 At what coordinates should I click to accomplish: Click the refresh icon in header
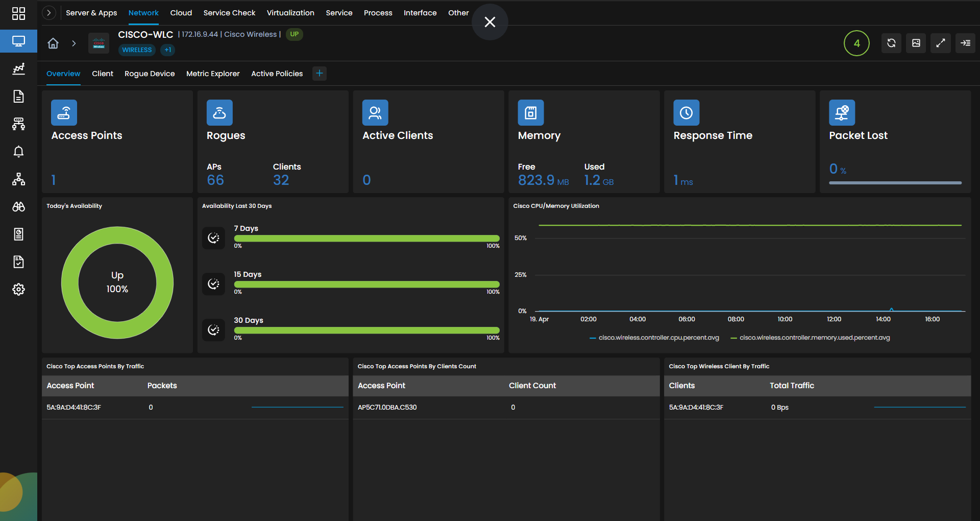point(891,43)
